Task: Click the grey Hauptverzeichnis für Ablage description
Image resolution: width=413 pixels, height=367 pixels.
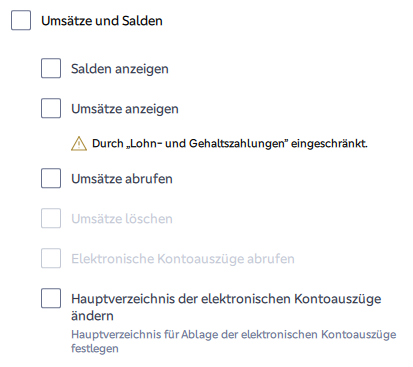Action: click(x=233, y=341)
